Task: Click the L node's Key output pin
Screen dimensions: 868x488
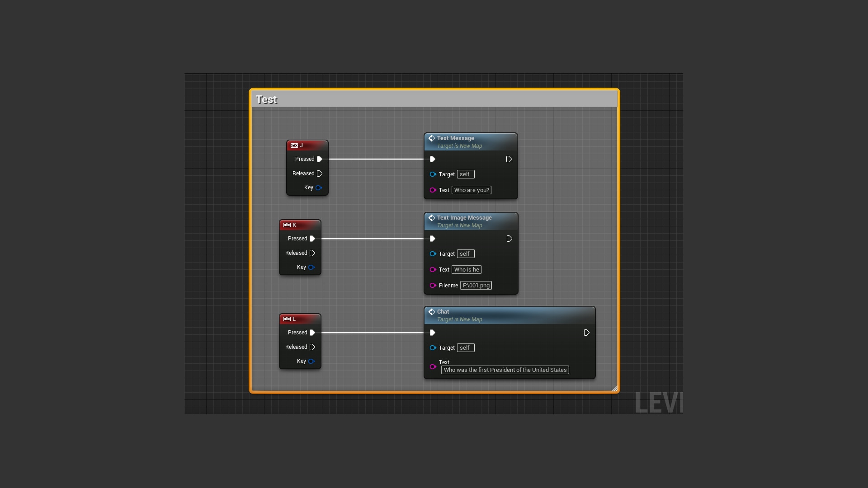Action: coord(311,361)
